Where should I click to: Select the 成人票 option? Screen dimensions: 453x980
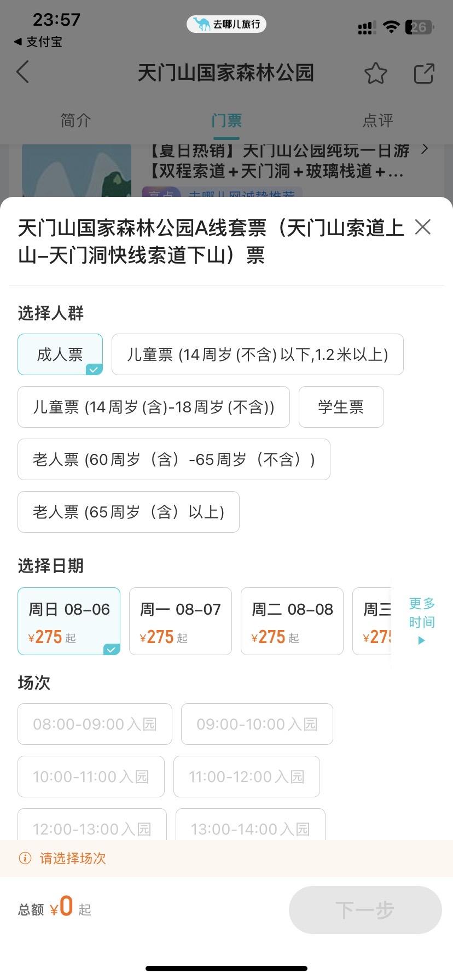pyautogui.click(x=60, y=354)
